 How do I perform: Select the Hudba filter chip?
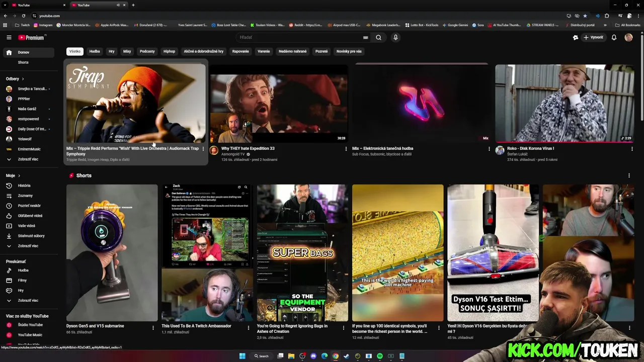(x=95, y=51)
